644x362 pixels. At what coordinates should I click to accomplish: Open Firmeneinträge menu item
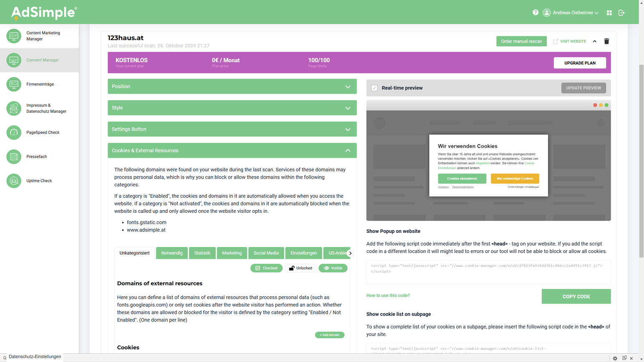(40, 84)
